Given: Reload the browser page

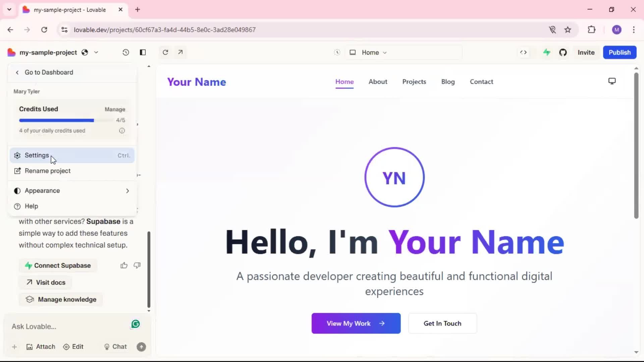Looking at the screenshot, I should click(44, 30).
